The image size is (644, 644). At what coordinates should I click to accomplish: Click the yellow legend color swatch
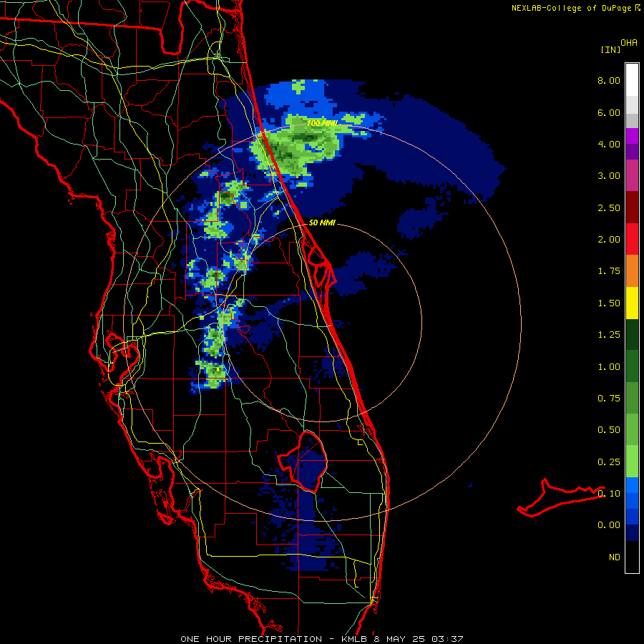[x=632, y=303]
